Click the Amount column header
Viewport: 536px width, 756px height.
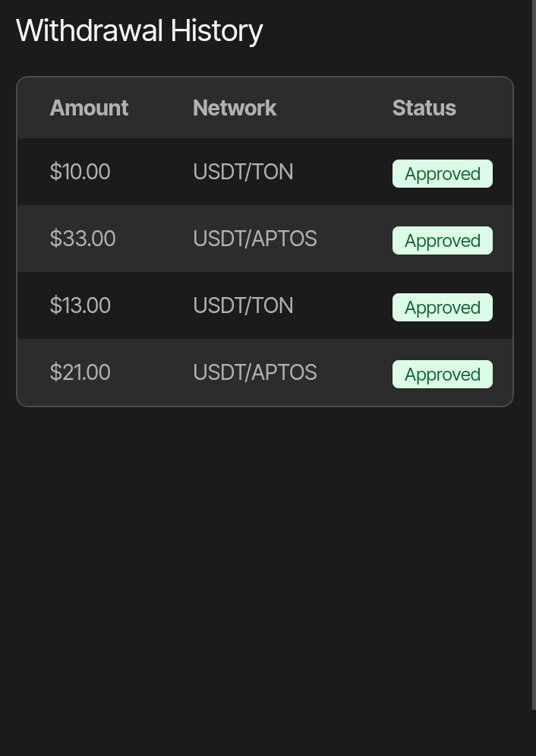coord(89,108)
